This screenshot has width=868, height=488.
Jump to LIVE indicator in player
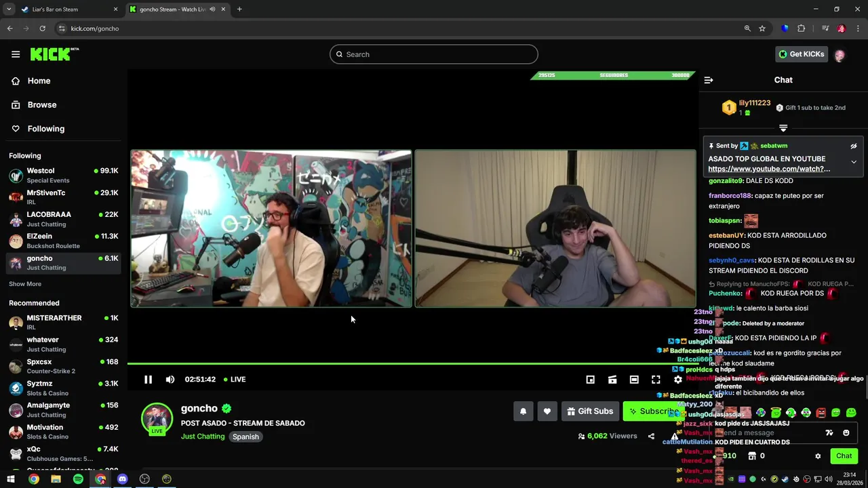[235, 380]
